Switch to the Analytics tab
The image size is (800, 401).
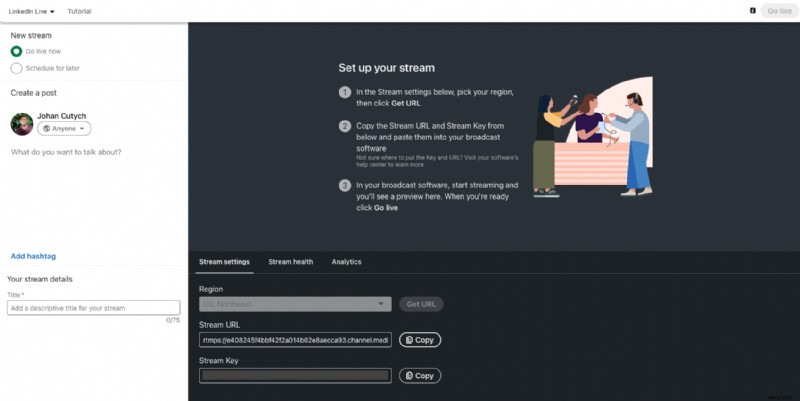346,262
